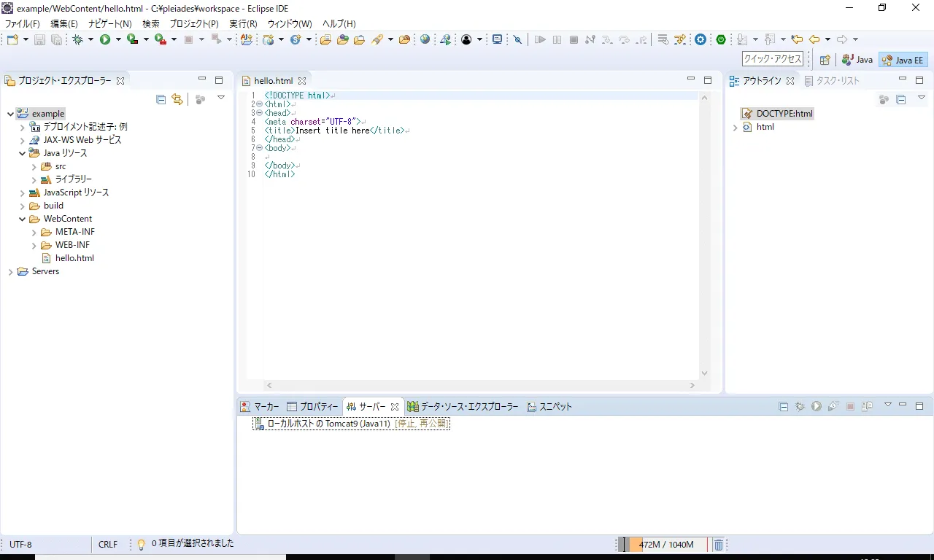Click the Open Perspective icon
934x560 pixels.
tap(825, 60)
